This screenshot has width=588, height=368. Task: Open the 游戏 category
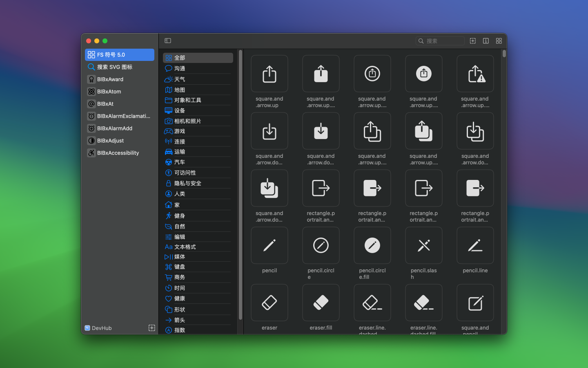[198, 131]
